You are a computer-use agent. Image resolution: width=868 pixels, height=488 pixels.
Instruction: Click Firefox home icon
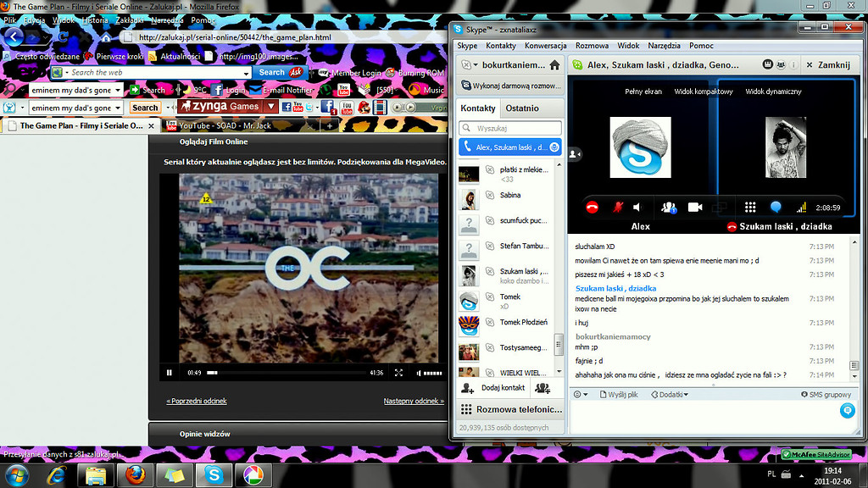pyautogui.click(x=106, y=37)
